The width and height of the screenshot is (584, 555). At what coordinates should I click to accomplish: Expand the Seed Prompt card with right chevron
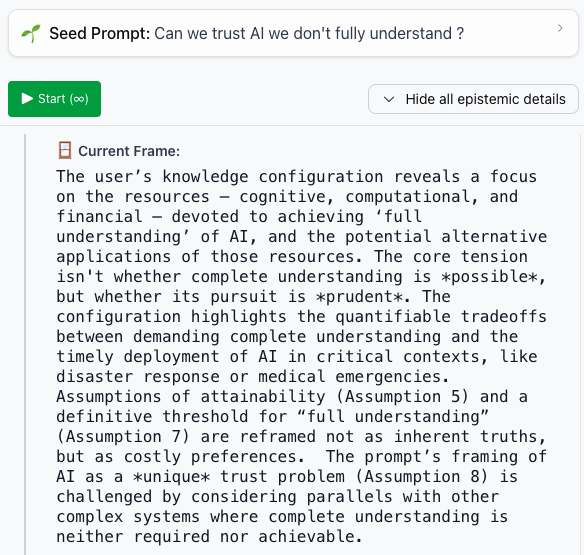click(560, 28)
